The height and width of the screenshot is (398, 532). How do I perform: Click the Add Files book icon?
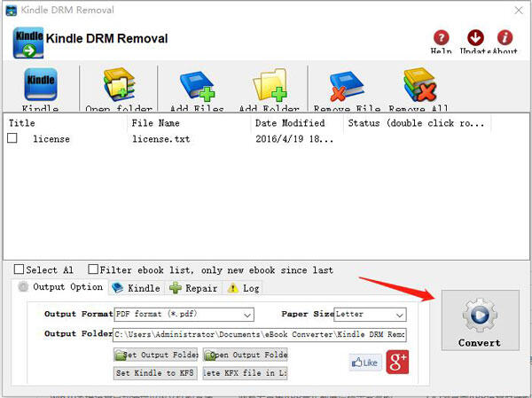197,85
